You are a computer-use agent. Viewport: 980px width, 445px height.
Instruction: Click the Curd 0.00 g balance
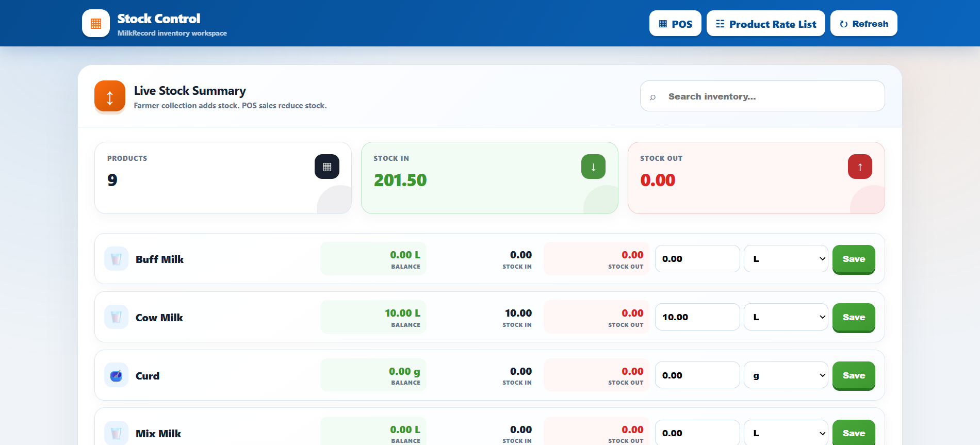point(404,372)
